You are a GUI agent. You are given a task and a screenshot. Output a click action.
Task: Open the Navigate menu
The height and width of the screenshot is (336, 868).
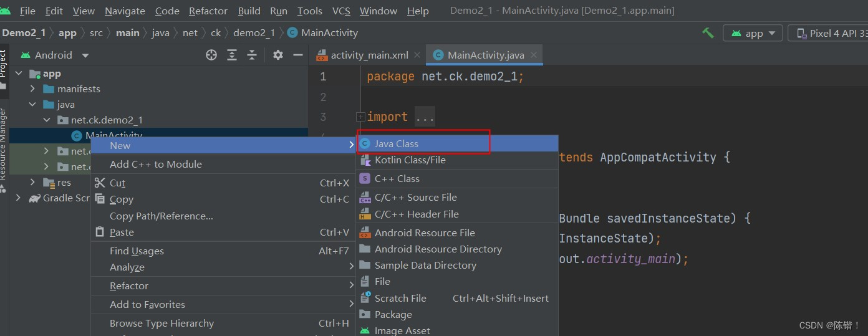[x=125, y=11]
